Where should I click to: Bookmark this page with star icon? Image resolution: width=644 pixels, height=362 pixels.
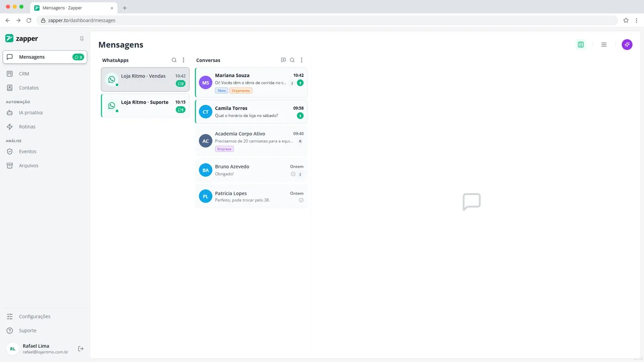point(626,20)
